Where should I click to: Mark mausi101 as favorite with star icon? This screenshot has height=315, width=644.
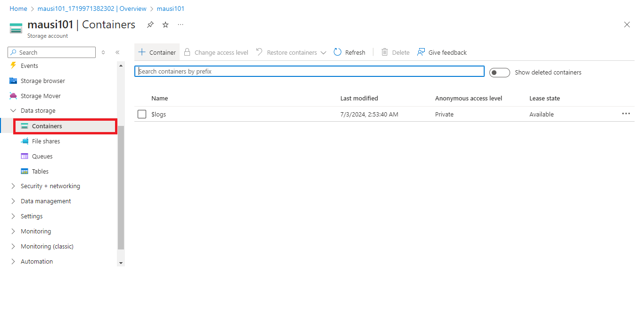165,25
